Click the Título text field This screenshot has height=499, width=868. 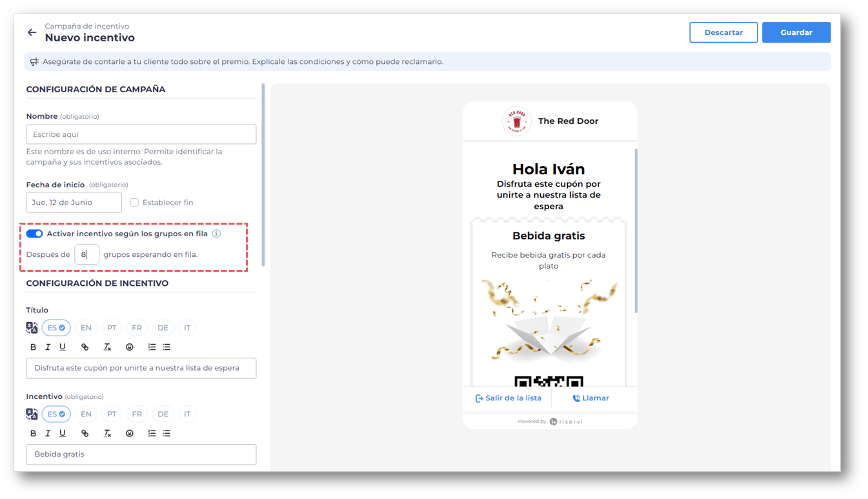click(141, 368)
